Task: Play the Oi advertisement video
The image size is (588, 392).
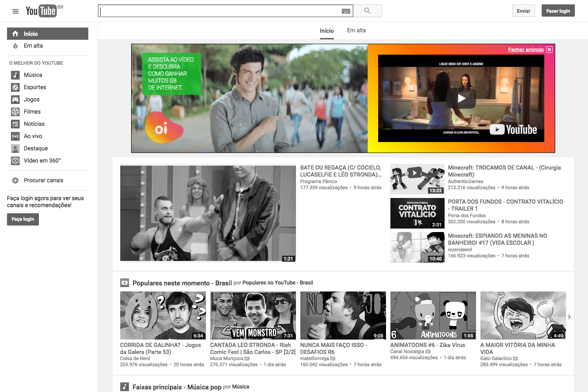Action: point(461,98)
